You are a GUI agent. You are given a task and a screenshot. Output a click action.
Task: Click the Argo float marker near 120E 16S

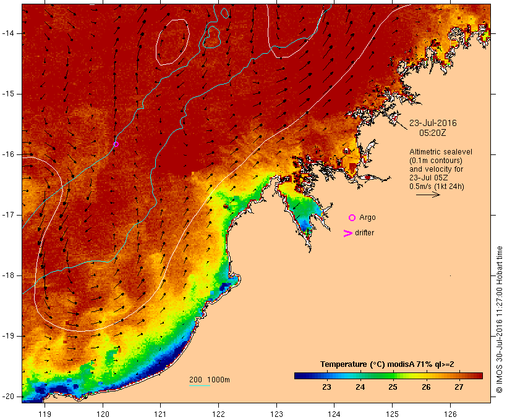click(x=116, y=145)
